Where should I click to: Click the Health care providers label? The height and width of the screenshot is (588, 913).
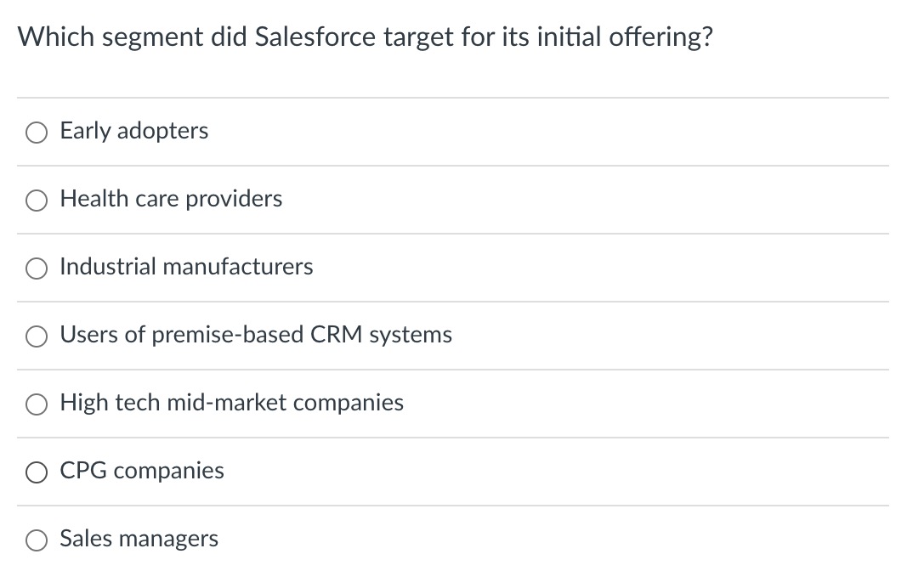171,199
